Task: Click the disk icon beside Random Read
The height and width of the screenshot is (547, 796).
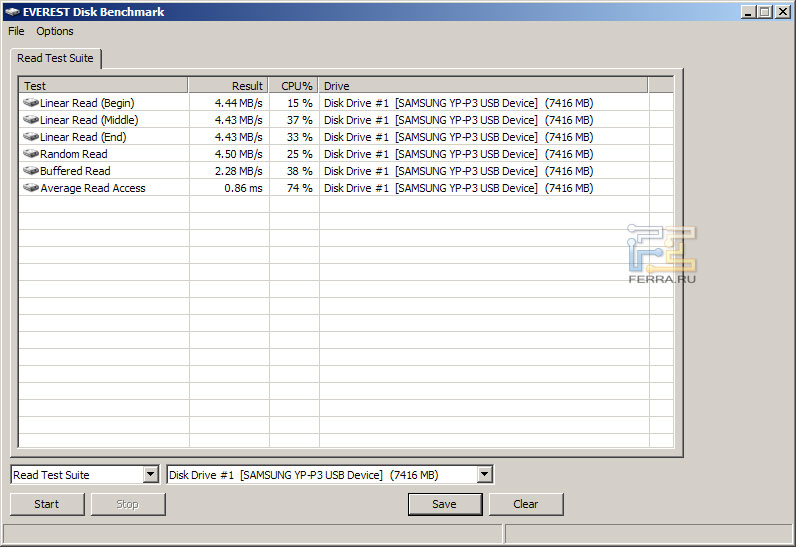Action: click(x=31, y=154)
